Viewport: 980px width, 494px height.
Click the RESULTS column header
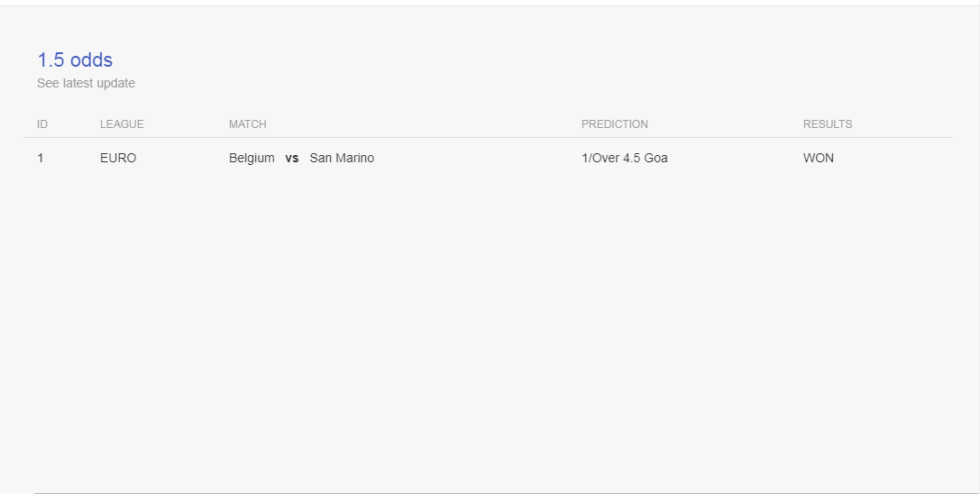click(828, 123)
